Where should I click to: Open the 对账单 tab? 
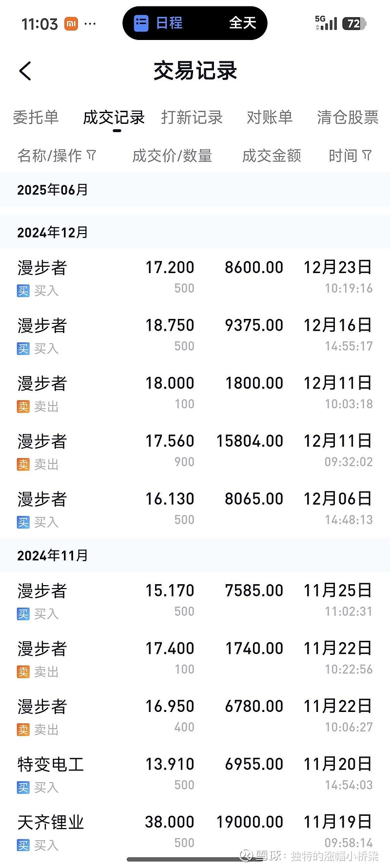270,117
